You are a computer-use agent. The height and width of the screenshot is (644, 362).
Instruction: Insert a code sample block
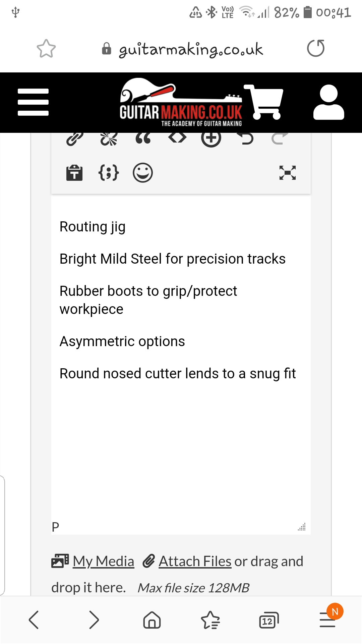tap(109, 173)
